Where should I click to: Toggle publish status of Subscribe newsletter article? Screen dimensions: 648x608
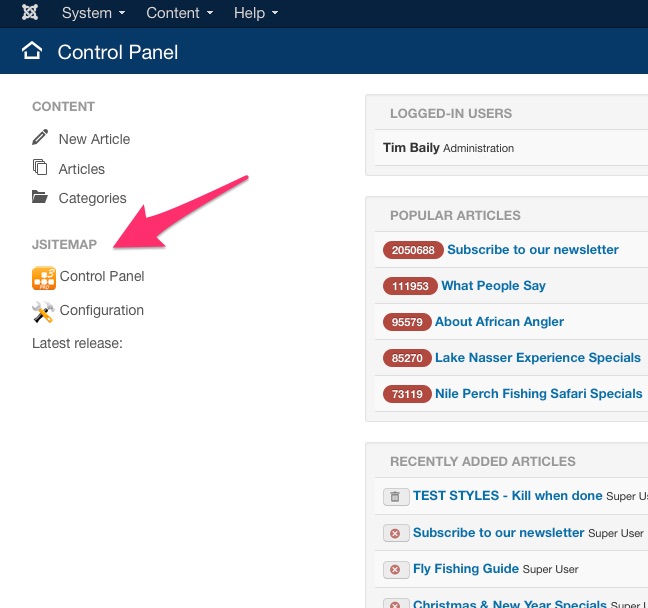[395, 533]
